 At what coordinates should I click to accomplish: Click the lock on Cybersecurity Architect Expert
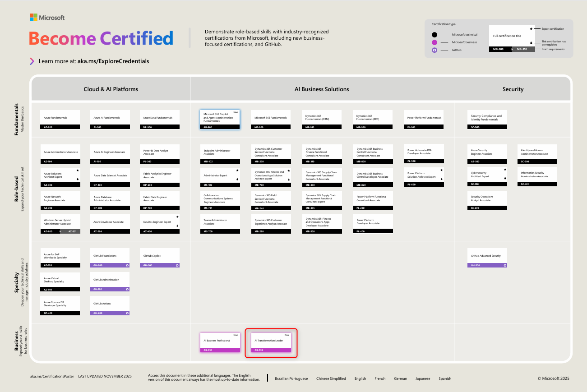(x=505, y=179)
